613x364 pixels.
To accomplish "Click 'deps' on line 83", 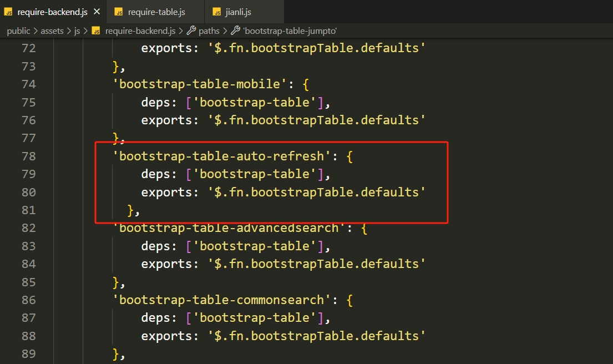I will tap(155, 246).
